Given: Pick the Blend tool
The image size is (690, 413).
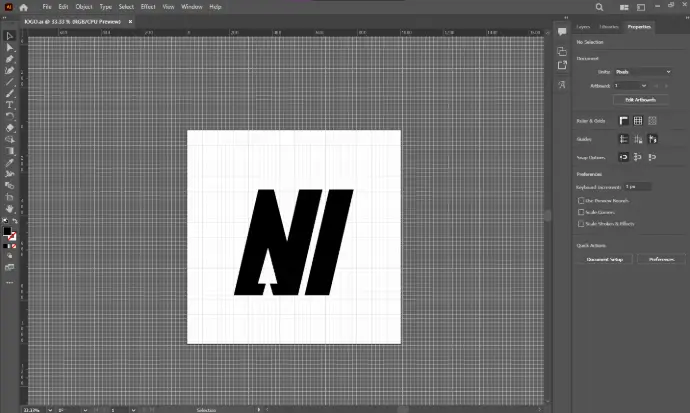Looking at the screenshot, I should click(9, 186).
